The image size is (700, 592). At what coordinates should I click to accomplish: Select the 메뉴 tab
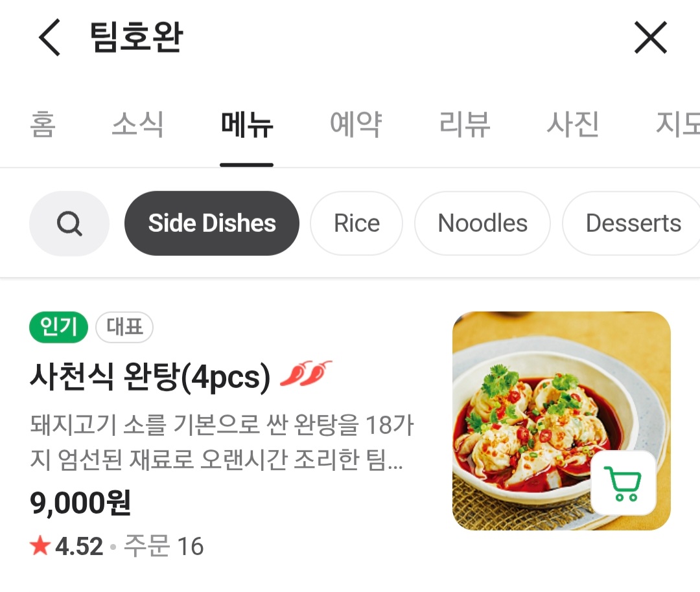pyautogui.click(x=247, y=124)
